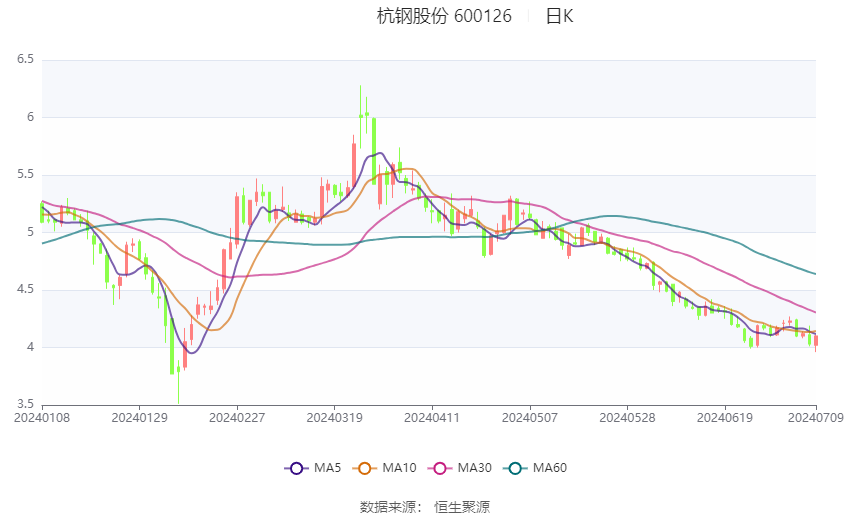Click the y-axis value 6.5
Image resolution: width=850 pixels, height=517 pixels.
(25, 59)
